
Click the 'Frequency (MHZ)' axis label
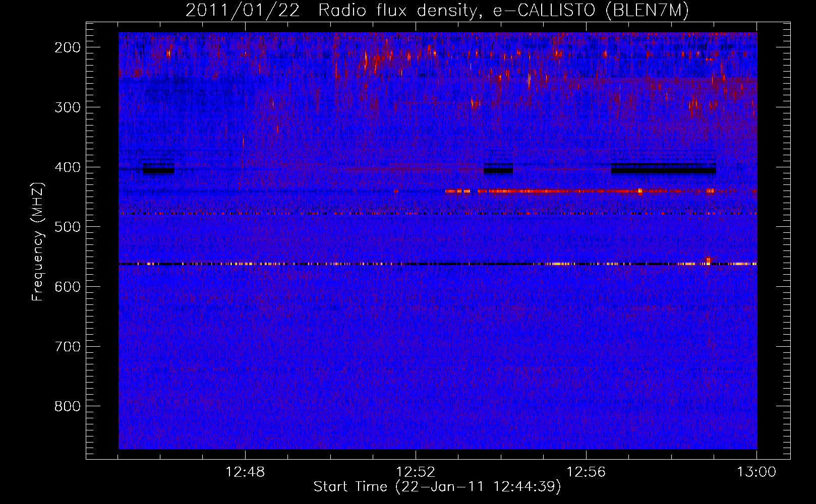click(x=37, y=242)
